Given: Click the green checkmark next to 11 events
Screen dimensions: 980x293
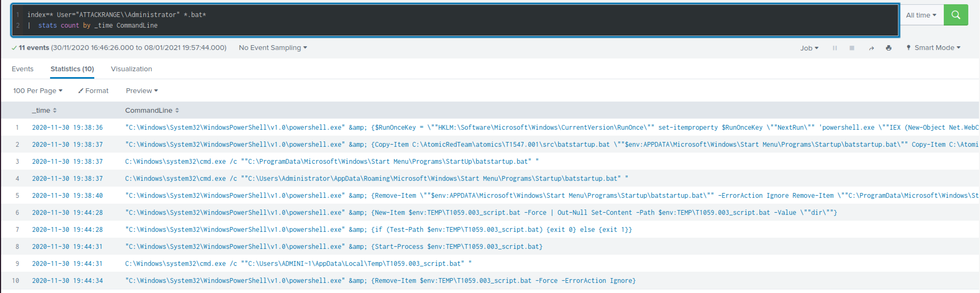Looking at the screenshot, I should [x=14, y=48].
